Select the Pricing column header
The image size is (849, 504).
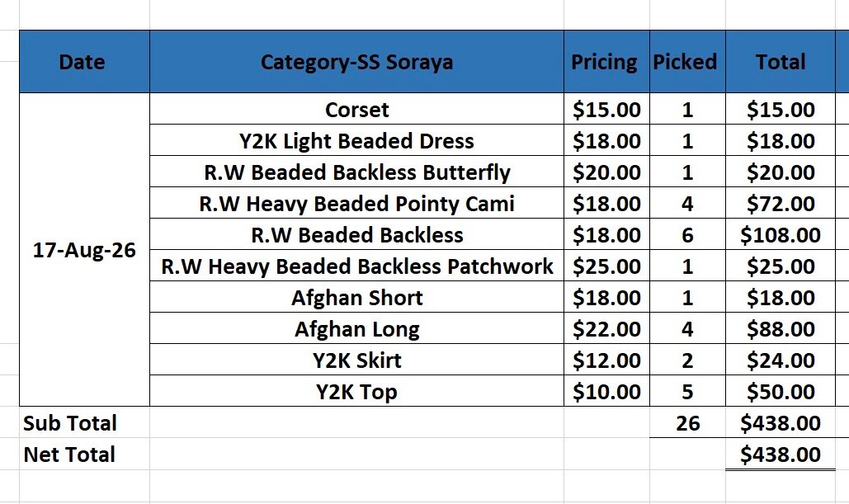606,62
